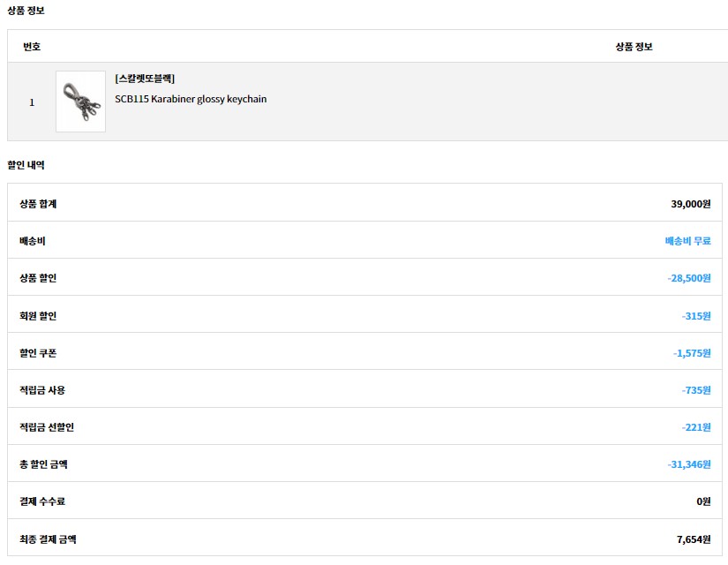
Task: Click the 상품 정보 section title at top
Action: click(26, 11)
